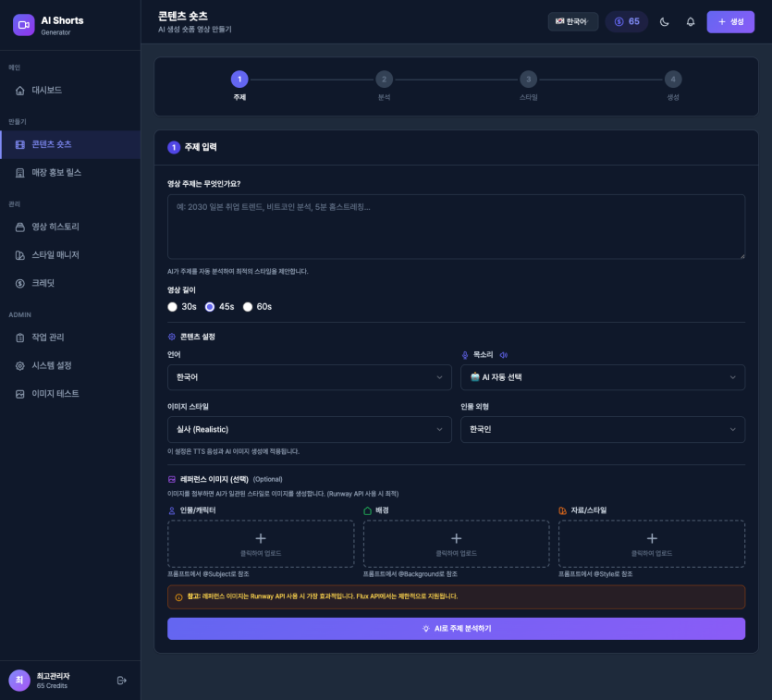Click the 영상 주제 text input area
This screenshot has width=772, height=700.
click(x=456, y=227)
